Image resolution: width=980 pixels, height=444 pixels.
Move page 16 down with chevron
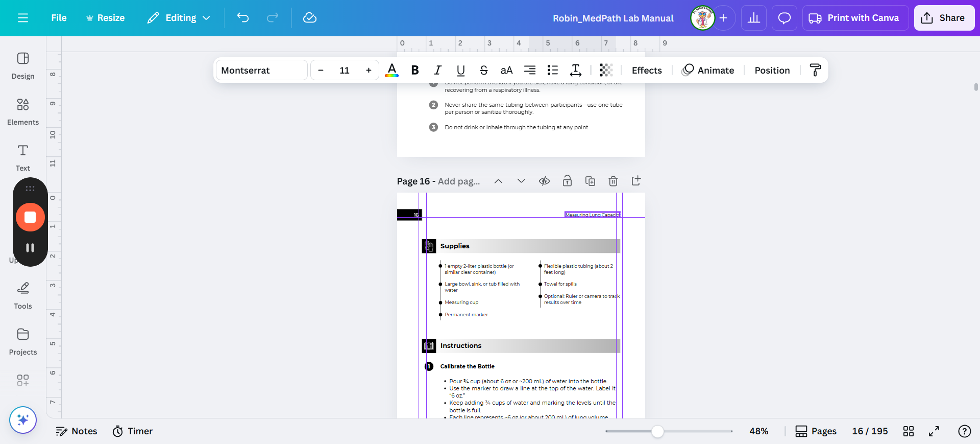(521, 181)
